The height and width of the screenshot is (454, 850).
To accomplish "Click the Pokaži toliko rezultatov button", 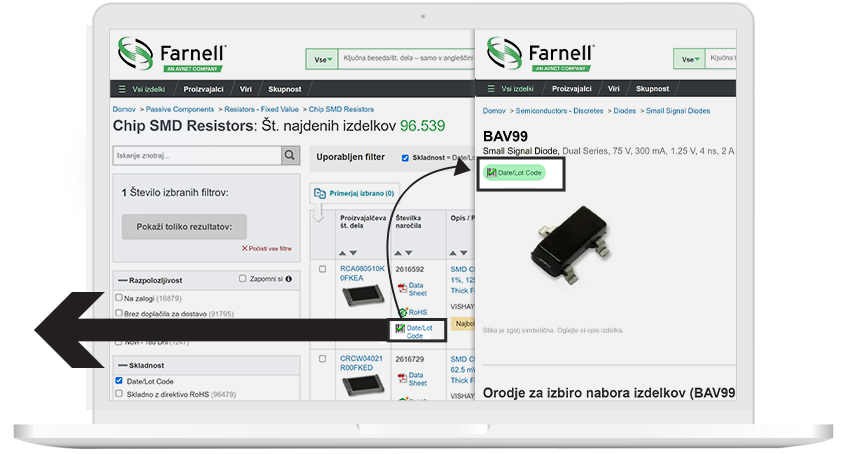I will pos(184,227).
